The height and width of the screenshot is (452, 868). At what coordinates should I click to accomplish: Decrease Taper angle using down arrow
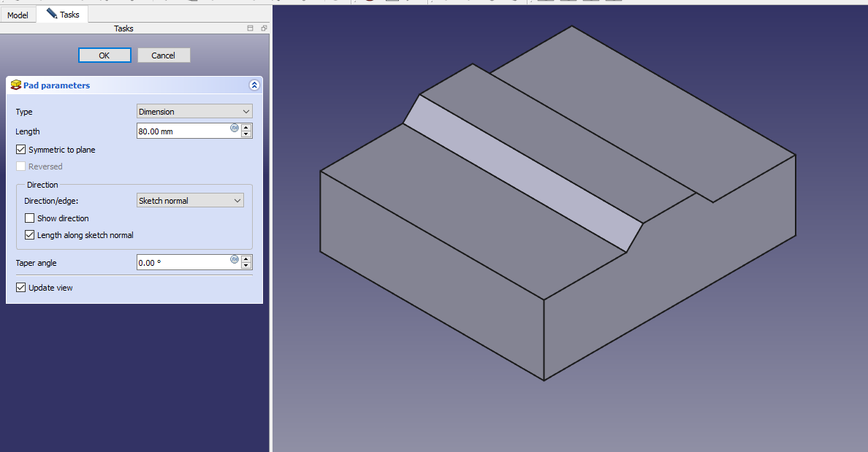246,266
